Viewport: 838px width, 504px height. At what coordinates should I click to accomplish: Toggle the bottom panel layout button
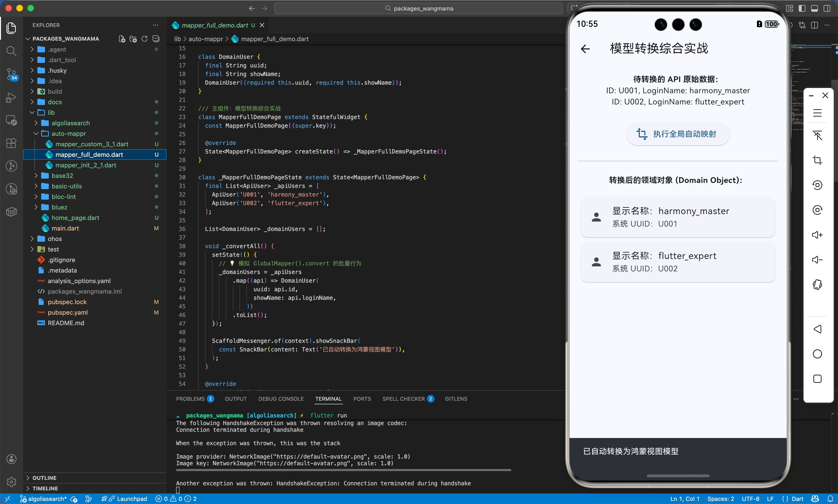coord(815,9)
